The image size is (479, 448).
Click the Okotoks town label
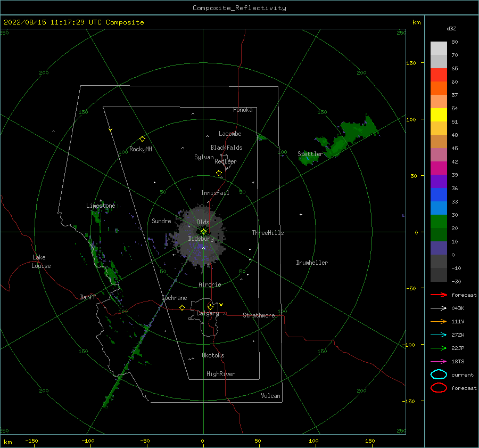pyautogui.click(x=213, y=355)
